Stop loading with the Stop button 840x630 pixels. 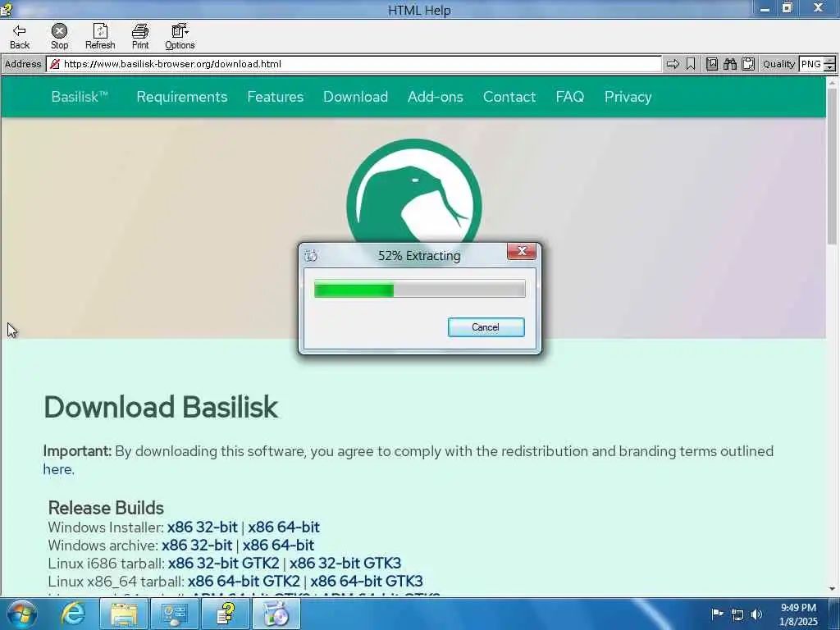[59, 36]
